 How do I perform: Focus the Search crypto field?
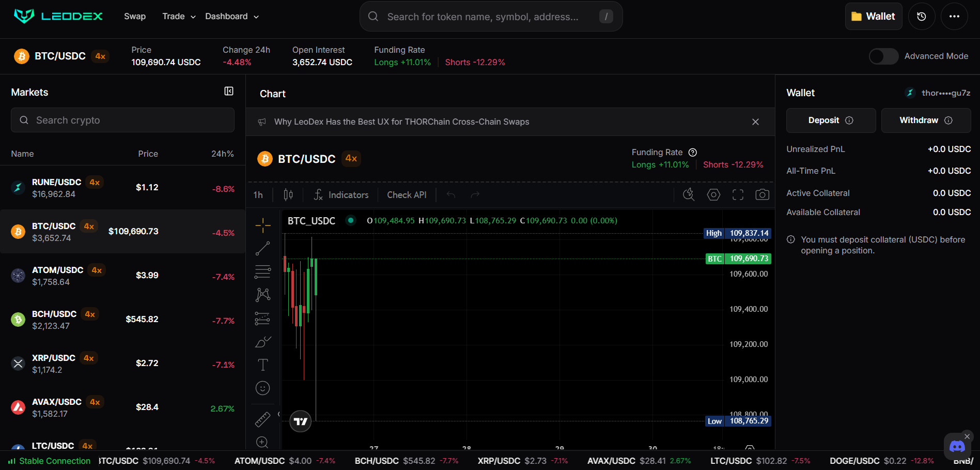[122, 120]
